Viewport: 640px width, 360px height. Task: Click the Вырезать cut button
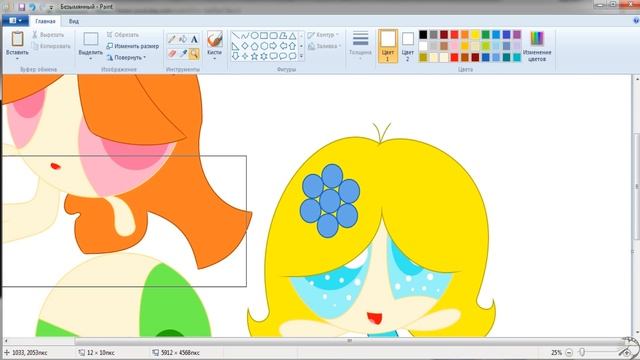click(x=48, y=35)
